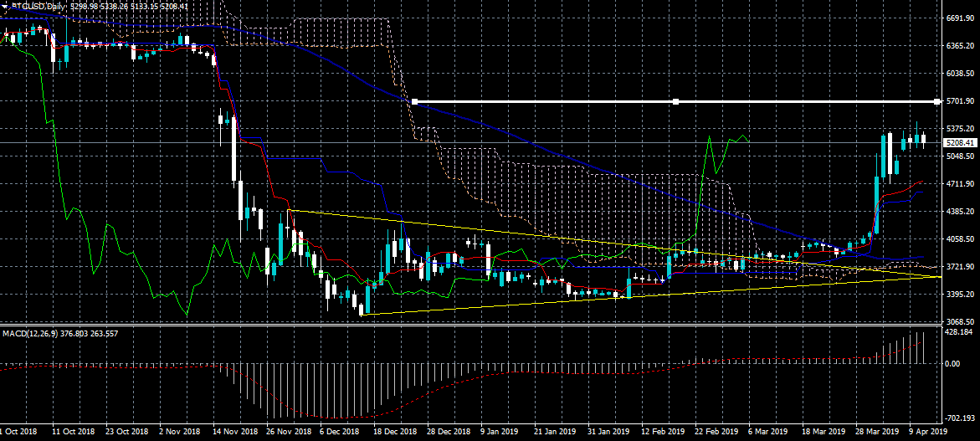Click the 12 Feb 2019 date label
The image size is (980, 441).
tap(663, 432)
